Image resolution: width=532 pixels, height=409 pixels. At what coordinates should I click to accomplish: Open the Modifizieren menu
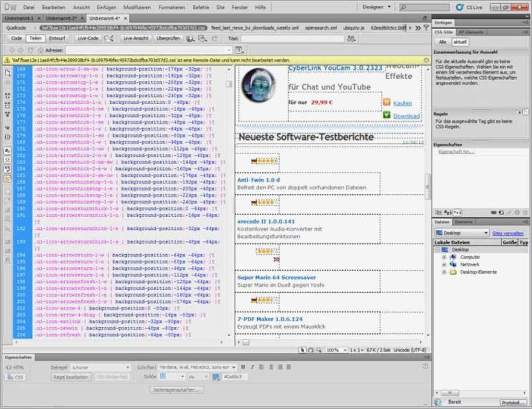(137, 7)
